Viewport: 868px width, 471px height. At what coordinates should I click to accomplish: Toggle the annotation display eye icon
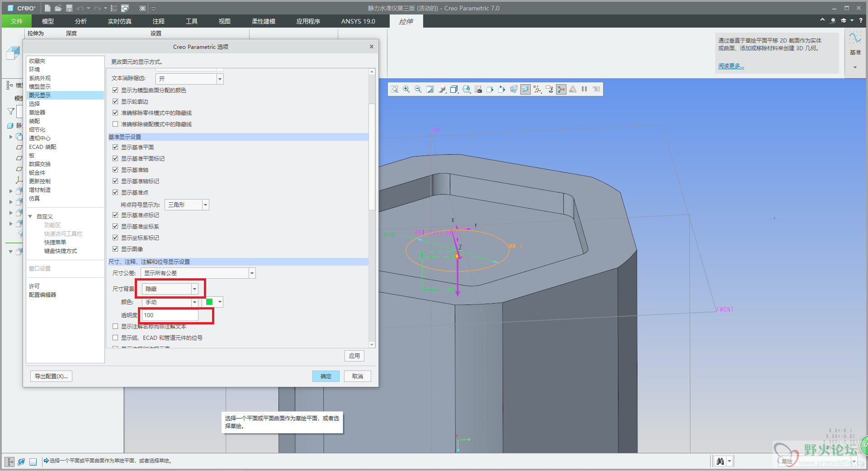click(x=549, y=90)
